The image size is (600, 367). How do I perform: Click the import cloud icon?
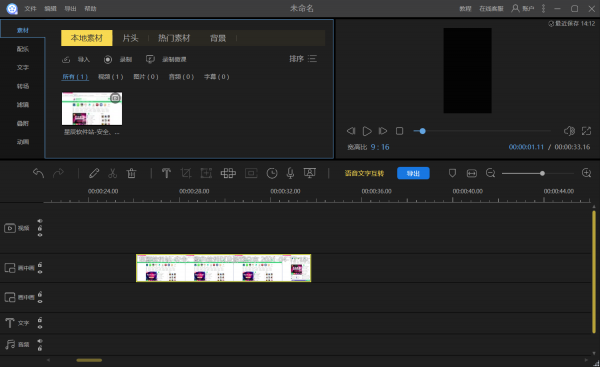click(x=66, y=59)
